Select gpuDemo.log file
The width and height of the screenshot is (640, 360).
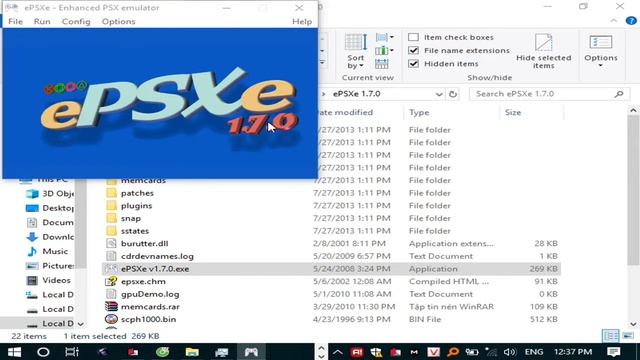click(x=150, y=294)
